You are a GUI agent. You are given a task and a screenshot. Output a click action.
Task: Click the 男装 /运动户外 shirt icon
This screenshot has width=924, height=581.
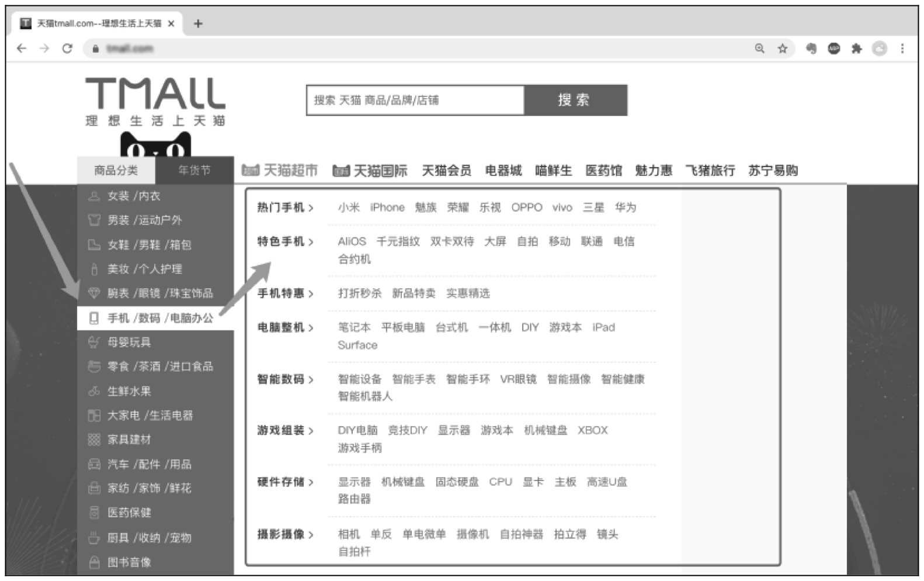coord(94,220)
